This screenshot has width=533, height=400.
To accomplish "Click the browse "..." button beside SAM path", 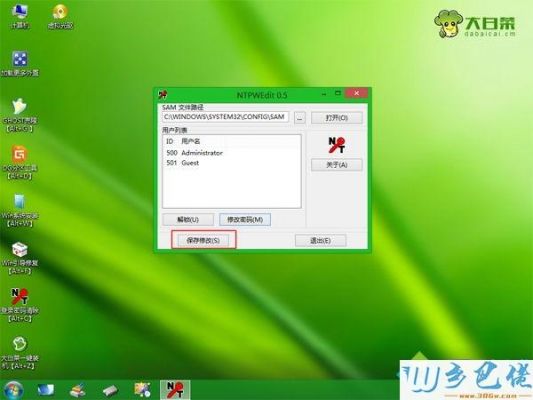I will [299, 118].
